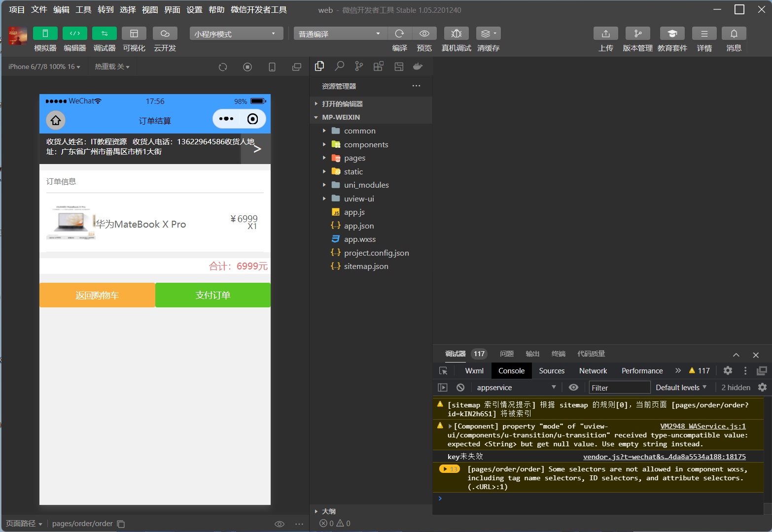Toggle the console live expression eye icon
This screenshot has width=772, height=532.
573,387
